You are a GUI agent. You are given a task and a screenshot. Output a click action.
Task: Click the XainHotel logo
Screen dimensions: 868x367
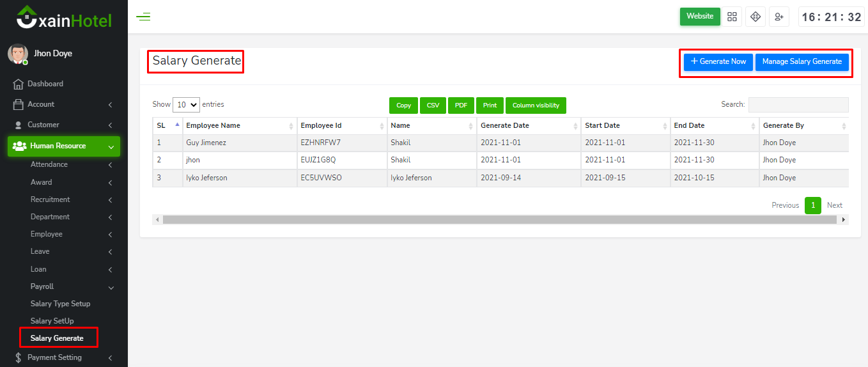click(x=64, y=19)
